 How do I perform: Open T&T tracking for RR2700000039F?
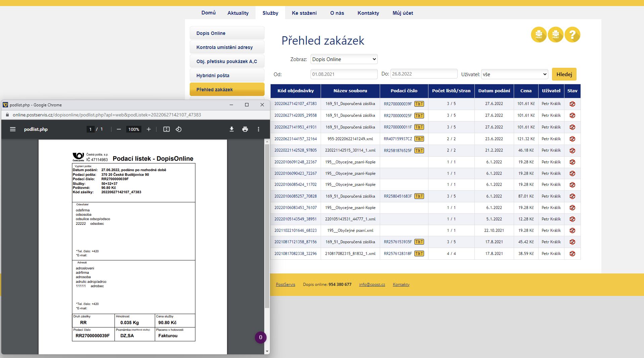click(419, 104)
